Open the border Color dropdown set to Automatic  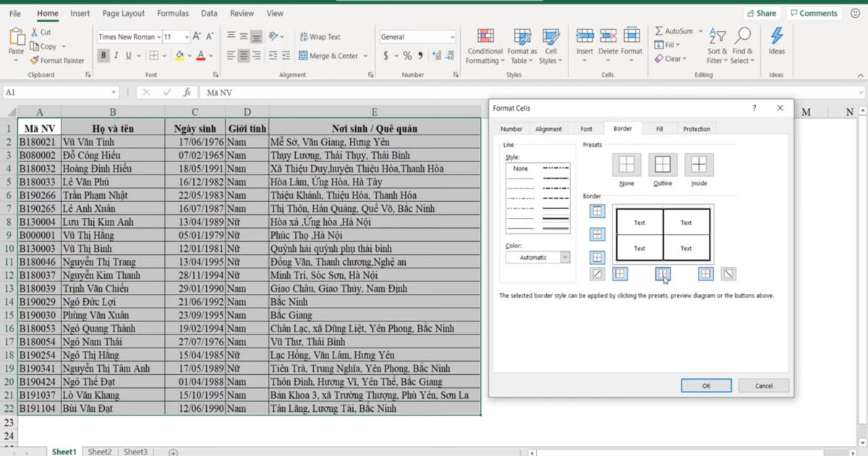(x=537, y=257)
